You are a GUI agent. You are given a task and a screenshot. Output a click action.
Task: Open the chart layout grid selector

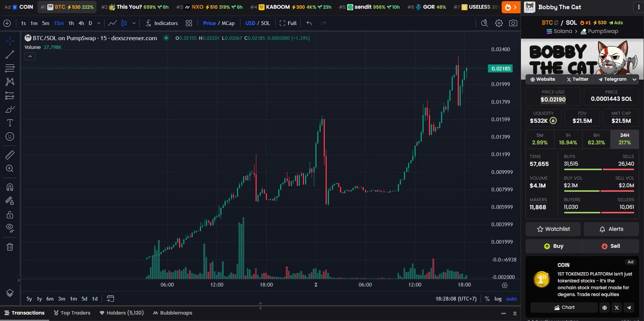[189, 23]
